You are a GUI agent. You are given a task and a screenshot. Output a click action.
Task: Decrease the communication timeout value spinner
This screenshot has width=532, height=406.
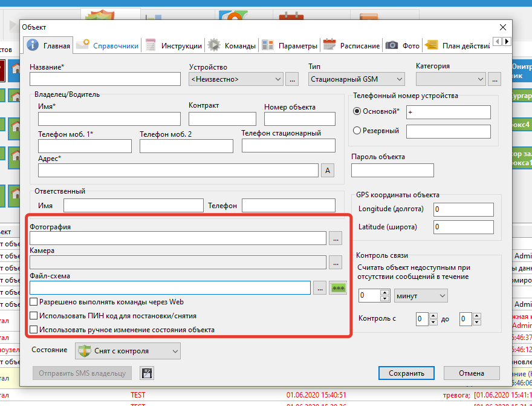pyautogui.click(x=384, y=299)
